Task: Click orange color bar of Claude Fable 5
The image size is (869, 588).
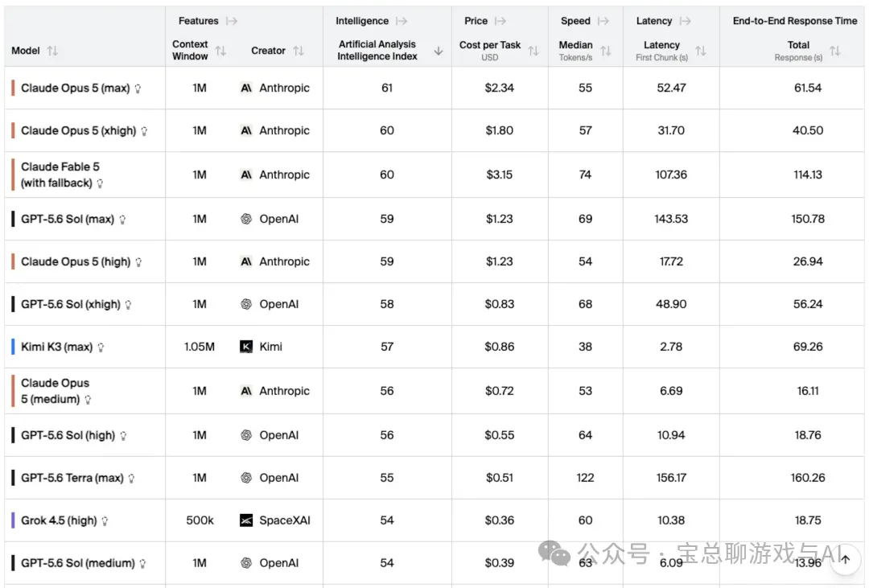Action: pyautogui.click(x=13, y=175)
